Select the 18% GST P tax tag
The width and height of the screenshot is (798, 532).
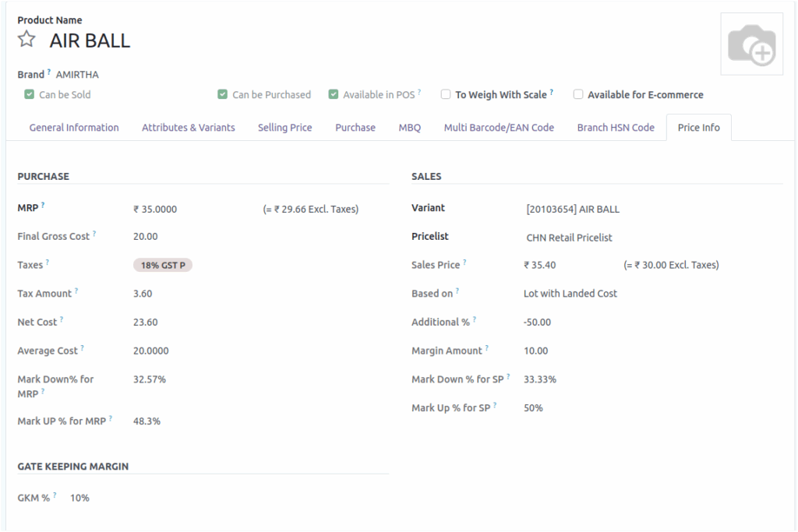(163, 265)
